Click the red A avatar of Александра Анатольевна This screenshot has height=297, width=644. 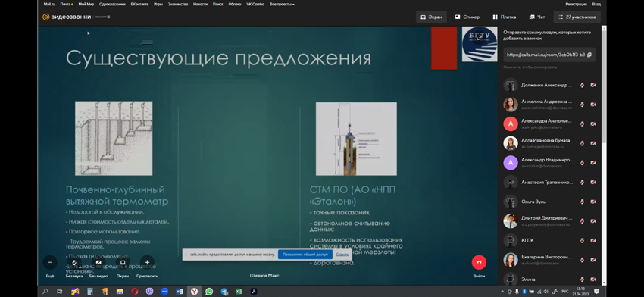[x=511, y=123]
